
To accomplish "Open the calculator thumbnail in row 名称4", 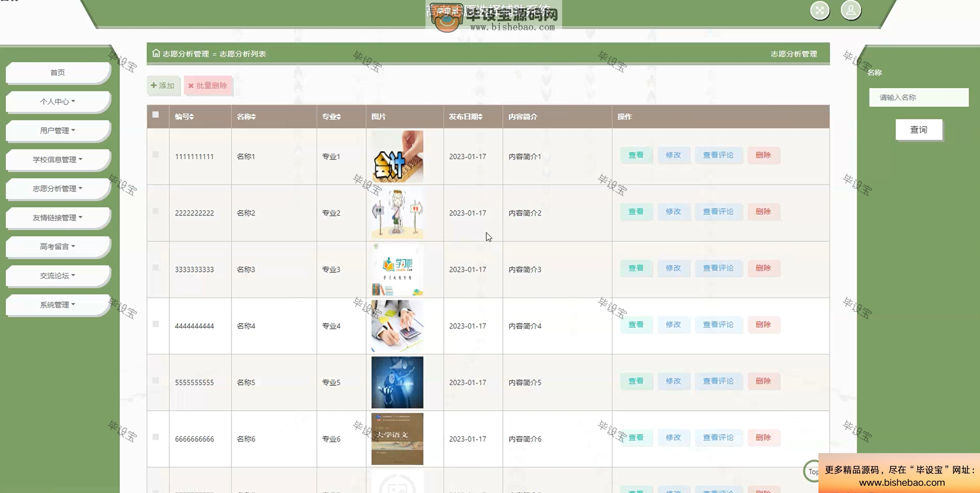I will pos(397,326).
